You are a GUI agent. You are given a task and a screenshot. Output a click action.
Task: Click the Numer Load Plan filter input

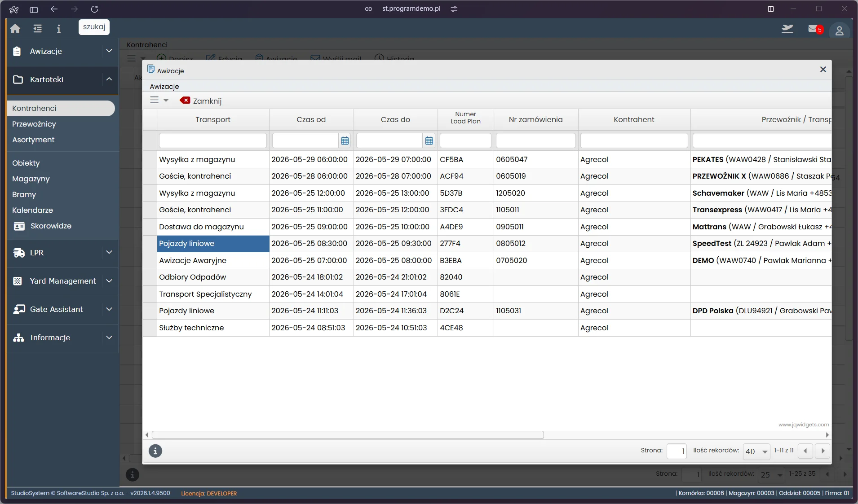[x=465, y=140]
